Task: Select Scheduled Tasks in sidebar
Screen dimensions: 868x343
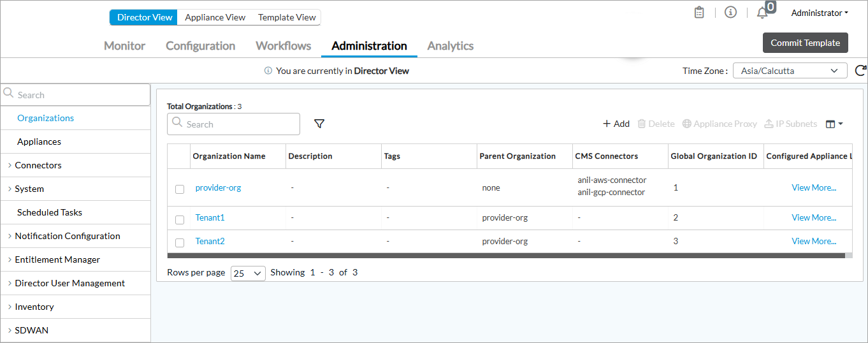Action: [x=50, y=212]
